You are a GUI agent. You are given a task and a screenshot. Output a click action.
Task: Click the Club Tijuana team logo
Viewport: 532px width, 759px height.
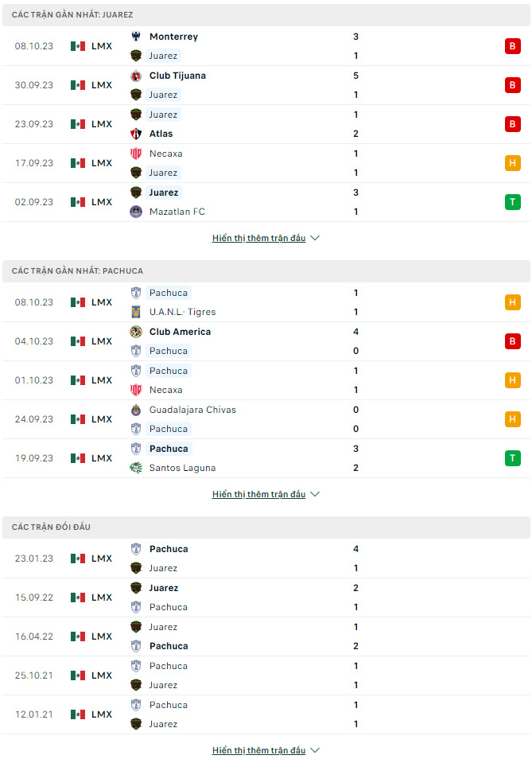[x=136, y=76]
